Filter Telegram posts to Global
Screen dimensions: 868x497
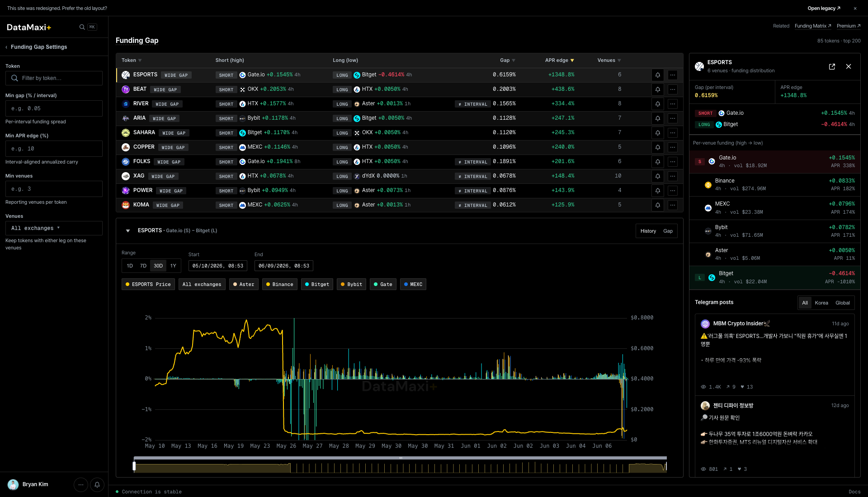[843, 303]
